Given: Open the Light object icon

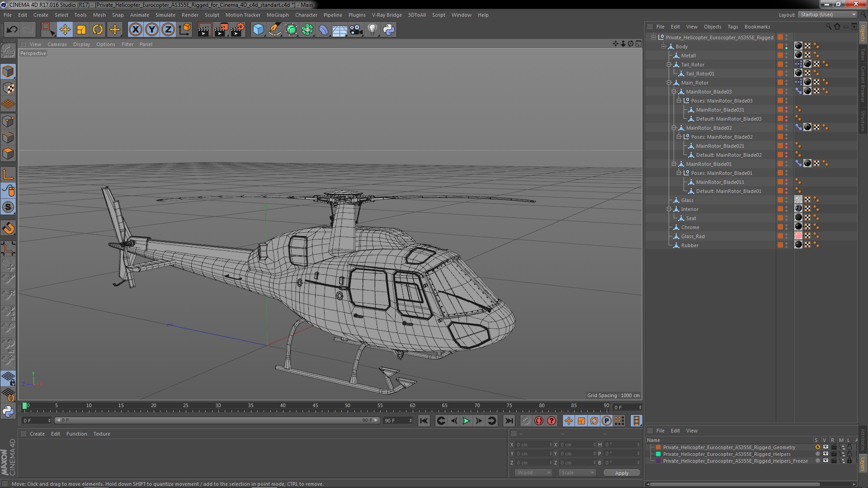Looking at the screenshot, I should [x=372, y=30].
